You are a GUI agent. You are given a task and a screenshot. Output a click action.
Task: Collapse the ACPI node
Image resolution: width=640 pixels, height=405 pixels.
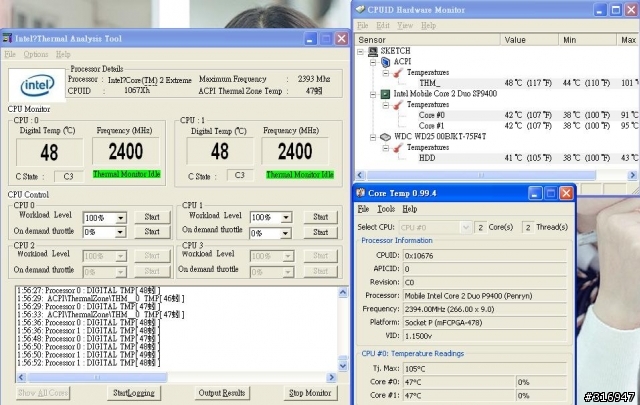[x=373, y=62]
